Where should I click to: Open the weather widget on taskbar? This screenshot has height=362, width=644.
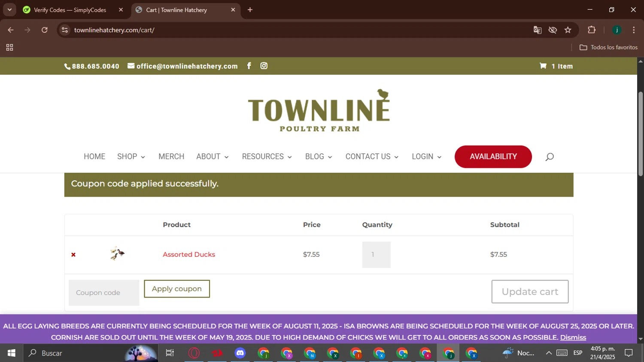(519, 353)
